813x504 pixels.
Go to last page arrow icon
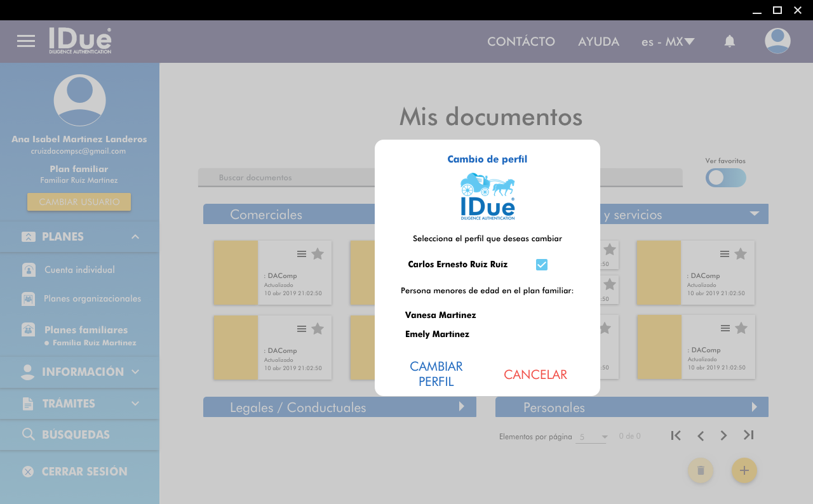point(748,435)
